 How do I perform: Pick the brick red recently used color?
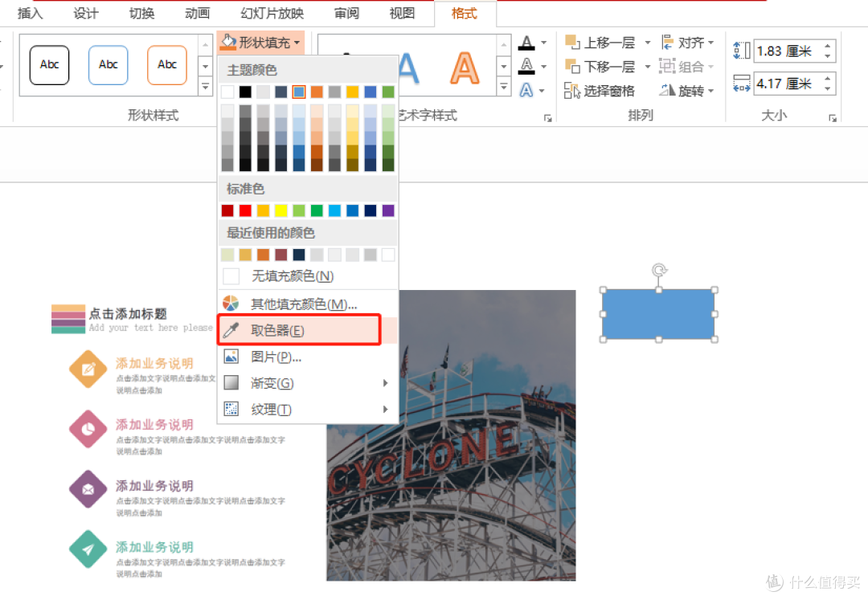tap(281, 255)
